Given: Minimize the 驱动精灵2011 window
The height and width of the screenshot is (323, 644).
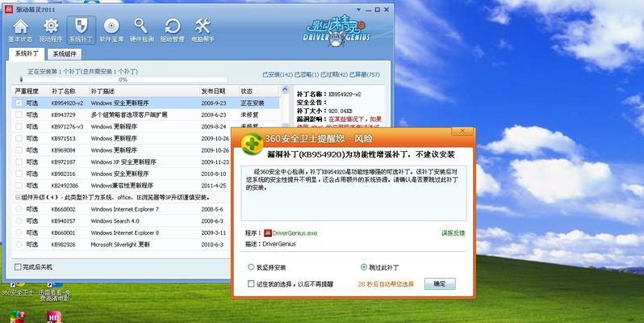Looking at the screenshot, I should [369, 10].
